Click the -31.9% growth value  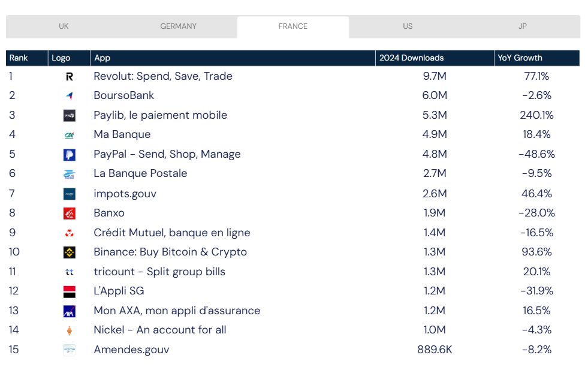click(x=536, y=291)
